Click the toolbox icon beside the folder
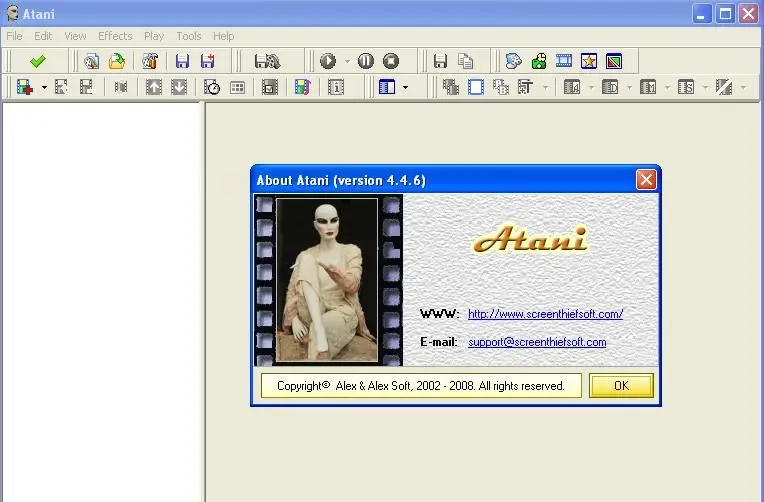This screenshot has height=502, width=764. tap(150, 61)
